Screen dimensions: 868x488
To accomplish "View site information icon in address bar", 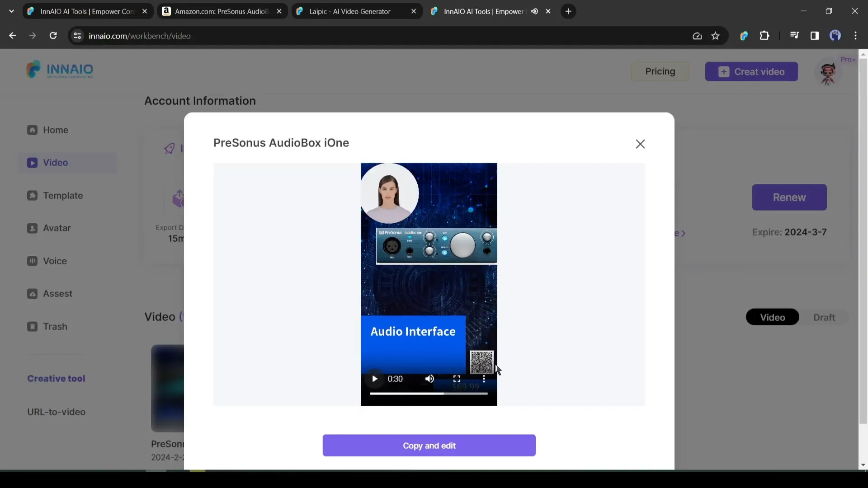I will [x=77, y=36].
